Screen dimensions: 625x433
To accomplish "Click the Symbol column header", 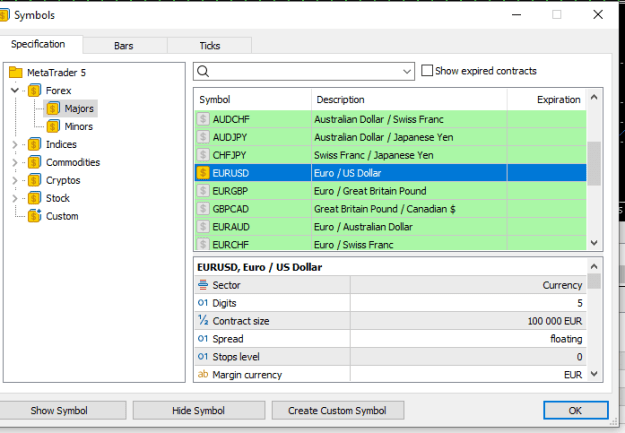I will [253, 99].
